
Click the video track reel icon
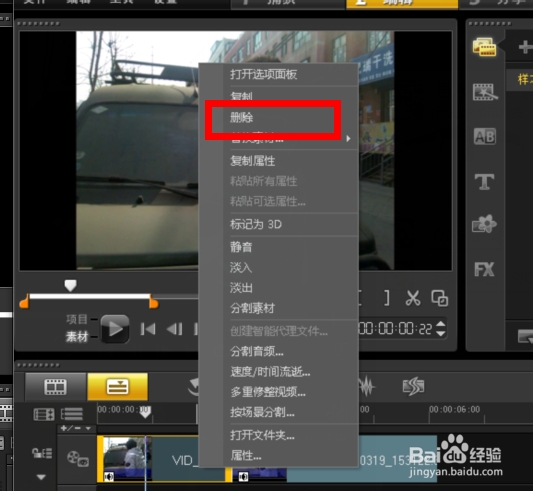(x=78, y=458)
